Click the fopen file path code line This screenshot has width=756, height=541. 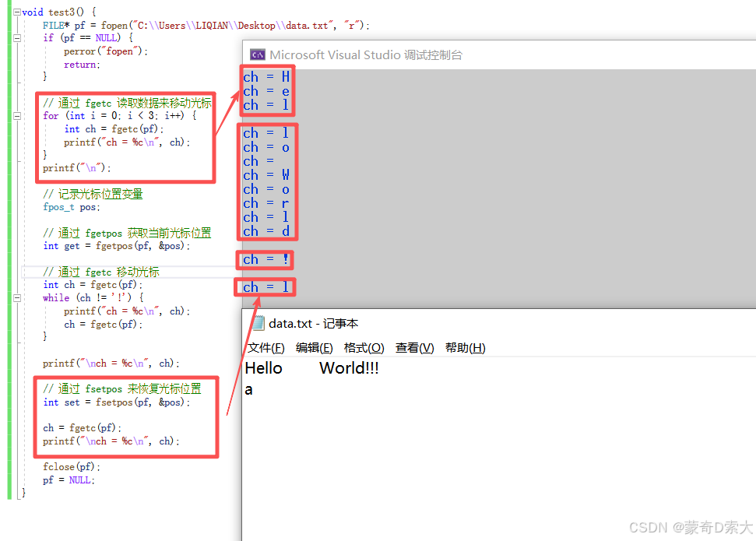[206, 26]
